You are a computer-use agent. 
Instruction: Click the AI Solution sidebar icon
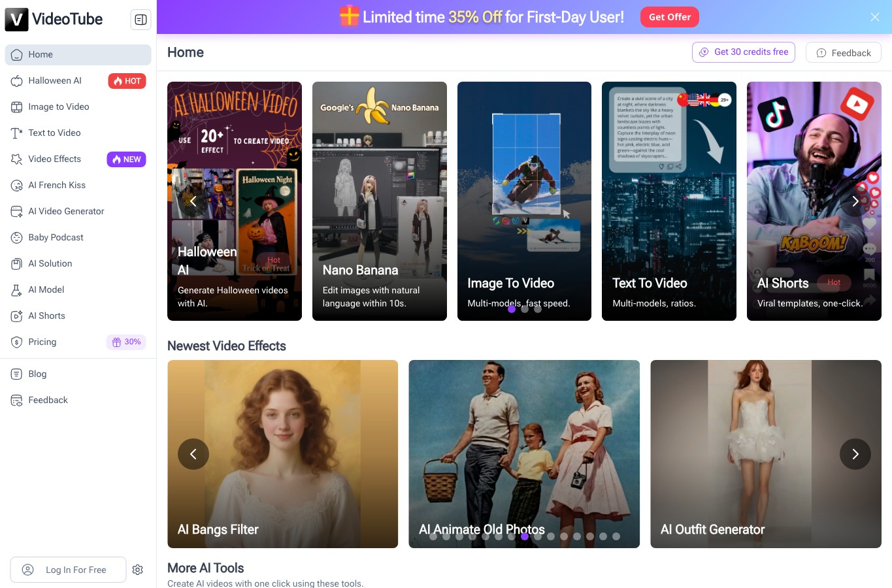point(17,264)
